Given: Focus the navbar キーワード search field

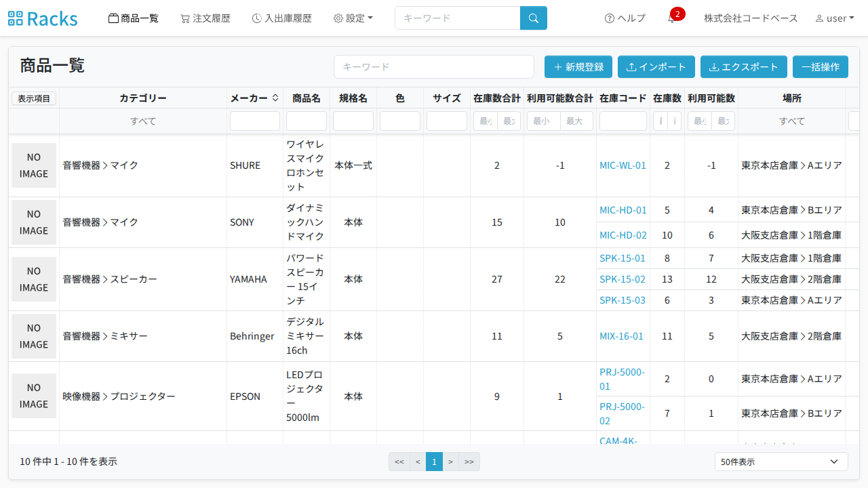Looking at the screenshot, I should tap(458, 18).
